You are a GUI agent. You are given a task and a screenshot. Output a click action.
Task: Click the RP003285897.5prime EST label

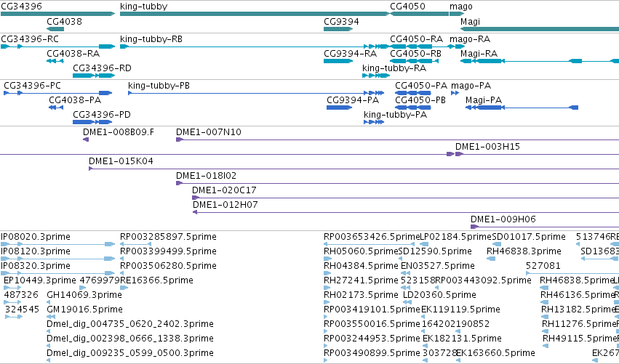click(168, 237)
